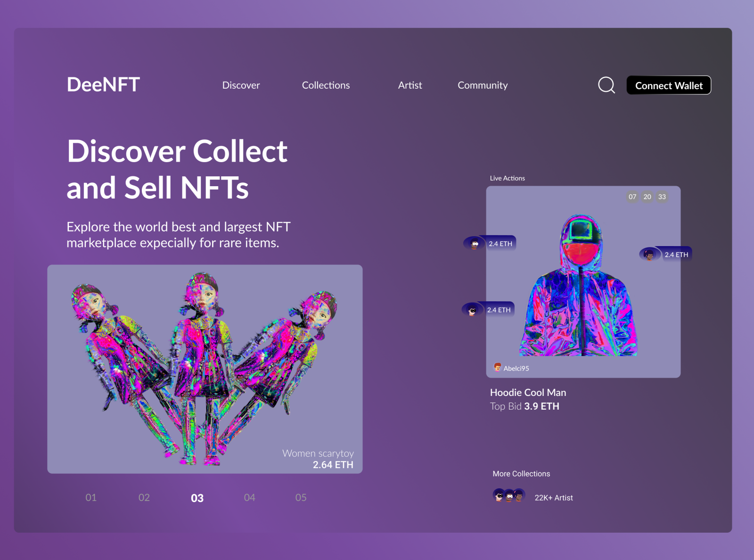Expand the timer chip showing 33

coord(662,197)
